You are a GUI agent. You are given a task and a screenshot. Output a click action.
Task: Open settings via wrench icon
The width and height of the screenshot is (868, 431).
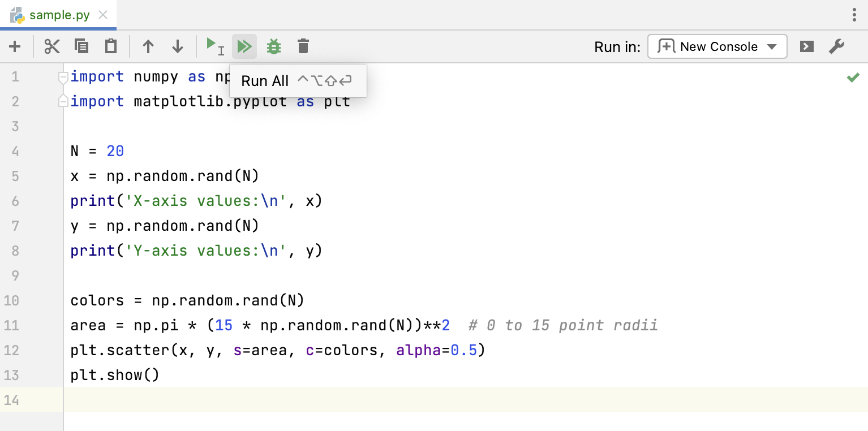coord(836,46)
